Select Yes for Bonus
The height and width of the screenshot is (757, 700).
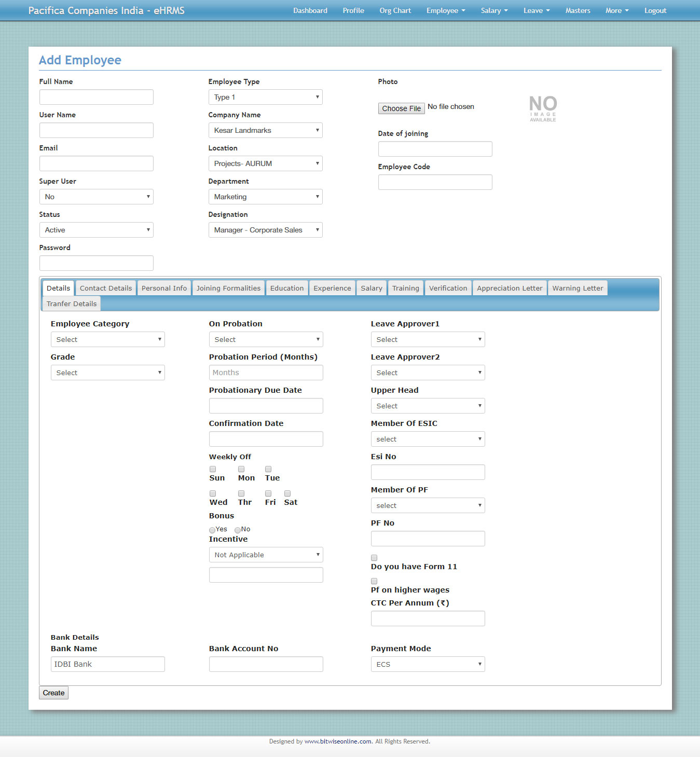(212, 530)
